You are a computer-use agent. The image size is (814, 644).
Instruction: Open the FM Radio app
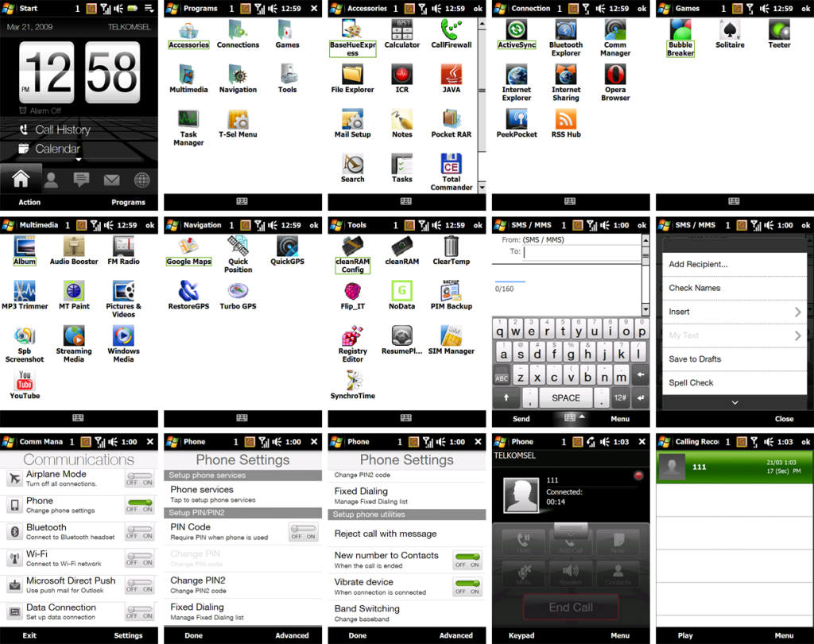(123, 251)
